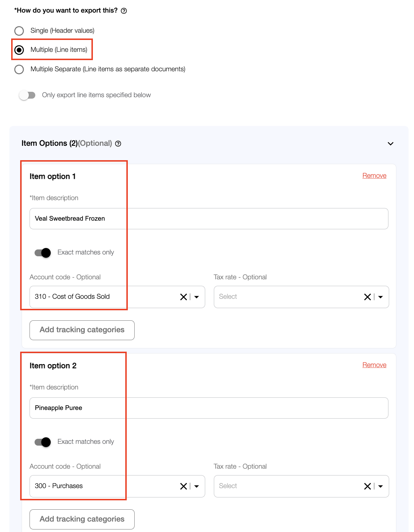414x532 pixels.
Task: Open Item option 2 Tax rate dropdown
Action: coord(381,486)
